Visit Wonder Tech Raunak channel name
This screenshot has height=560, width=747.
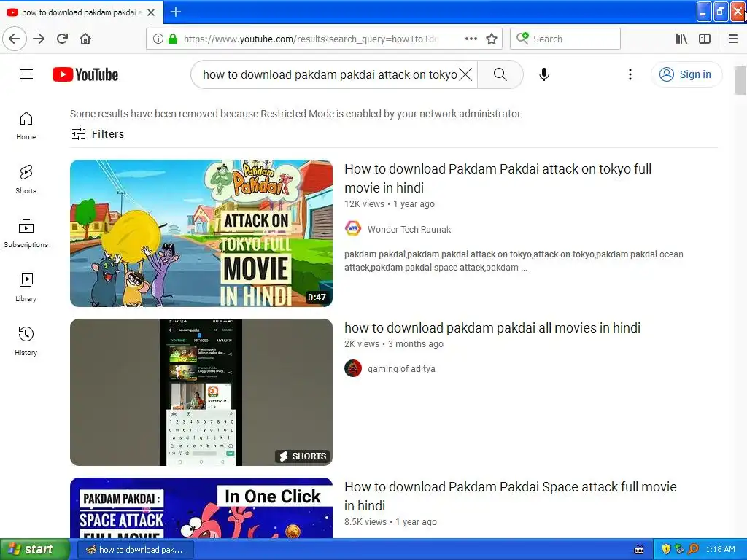click(x=409, y=230)
